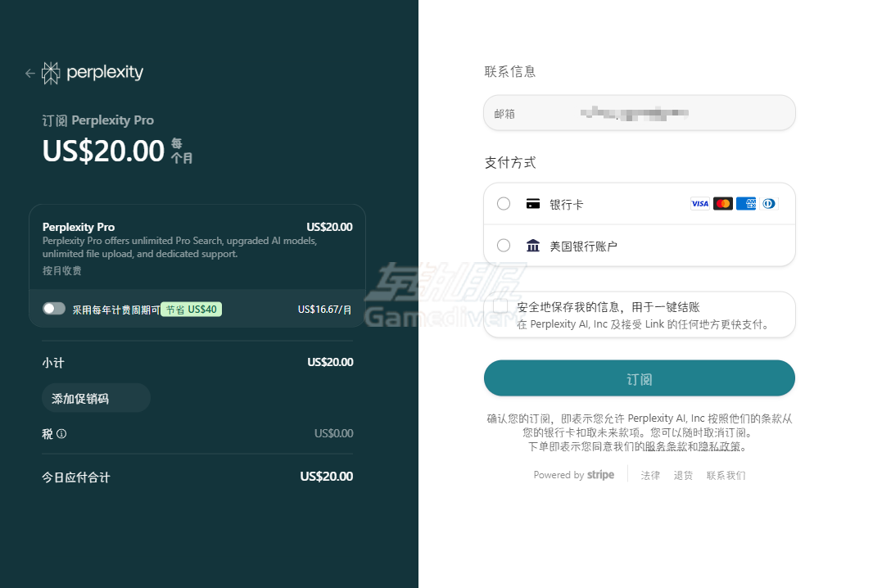
Task: Toggle the annual billing switch
Action: [54, 309]
